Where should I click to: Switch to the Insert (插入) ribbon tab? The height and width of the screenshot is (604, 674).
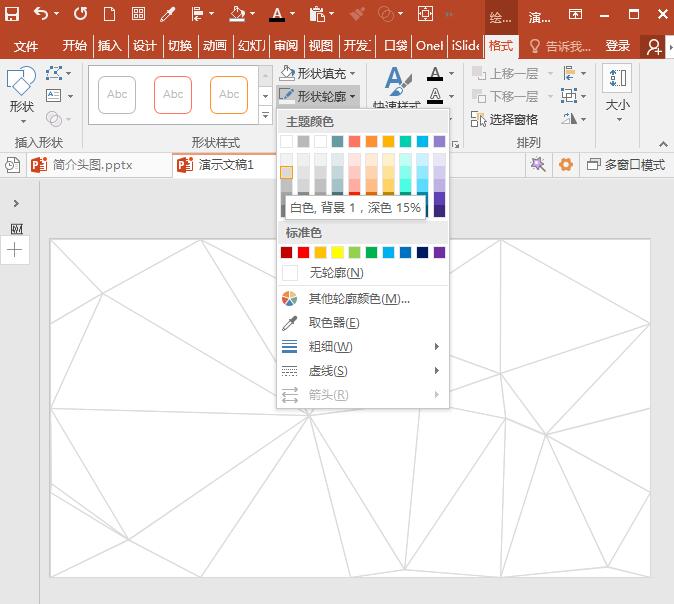click(x=109, y=46)
